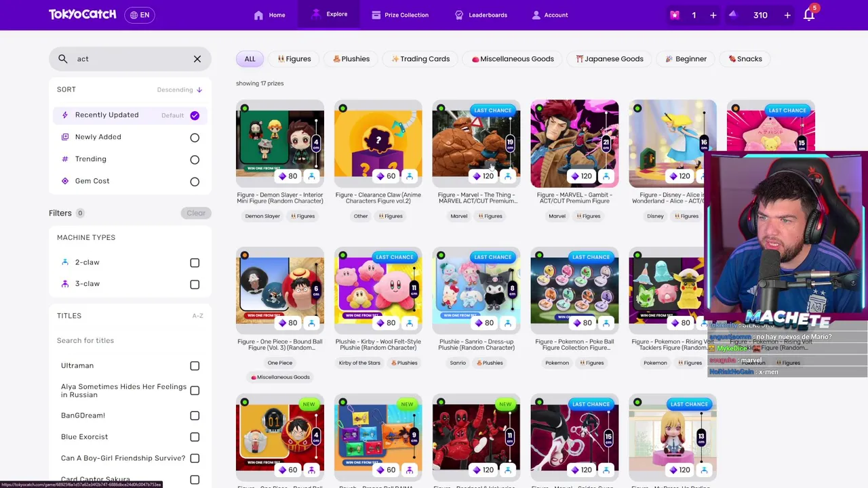Filter by Beginner chip
The image size is (868, 488).
click(686, 59)
